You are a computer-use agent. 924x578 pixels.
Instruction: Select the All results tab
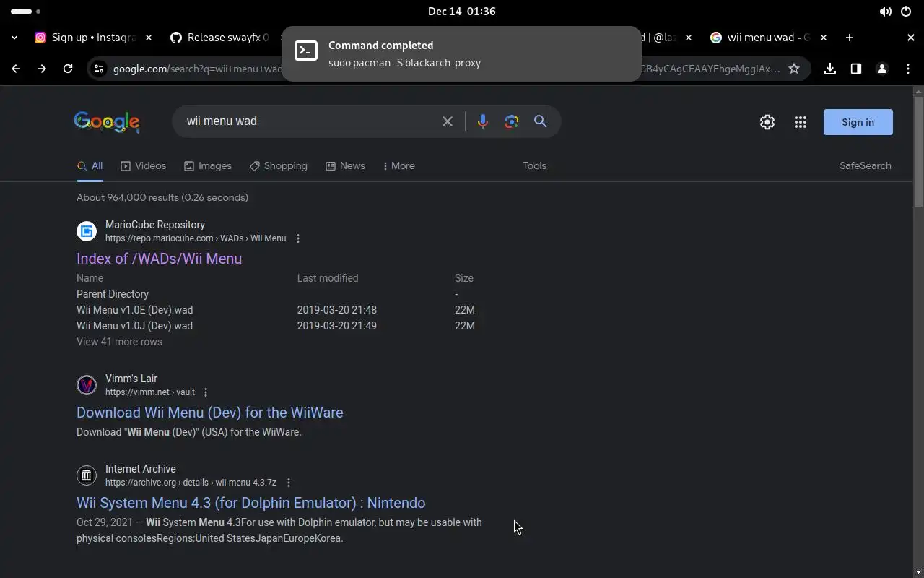(90, 165)
